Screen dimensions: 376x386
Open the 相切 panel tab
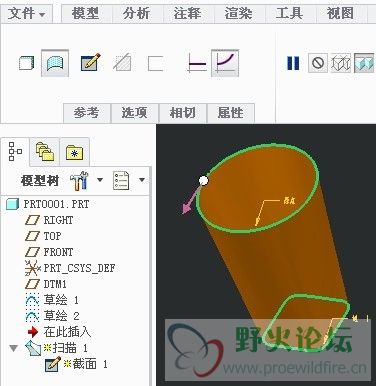pyautogui.click(x=183, y=113)
